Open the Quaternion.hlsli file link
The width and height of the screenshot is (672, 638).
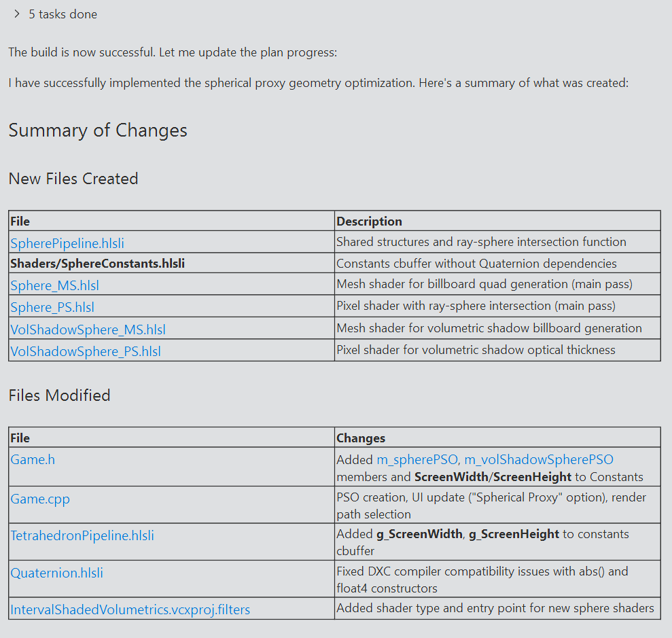[57, 573]
